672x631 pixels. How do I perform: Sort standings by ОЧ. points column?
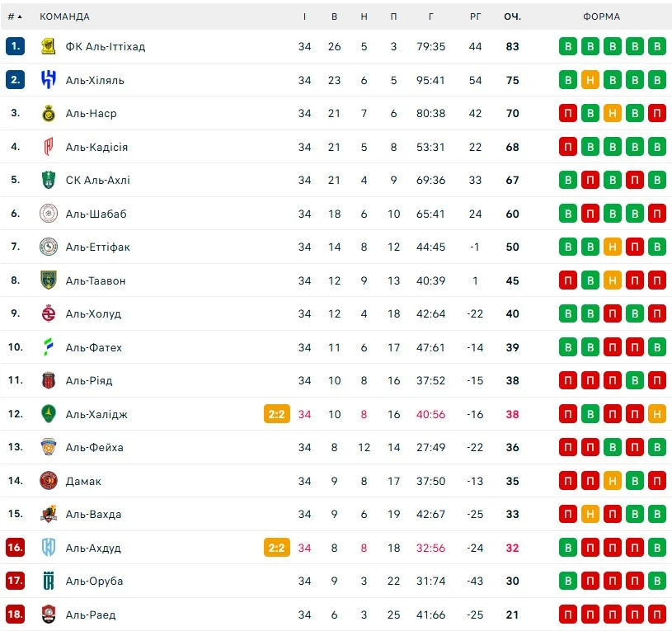coord(512,16)
